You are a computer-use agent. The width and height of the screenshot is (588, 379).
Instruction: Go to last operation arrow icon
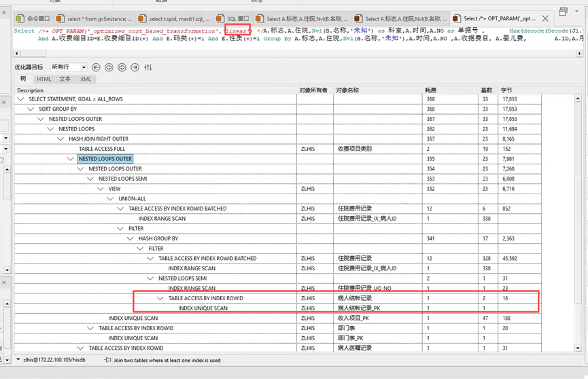pyautogui.click(x=135, y=67)
